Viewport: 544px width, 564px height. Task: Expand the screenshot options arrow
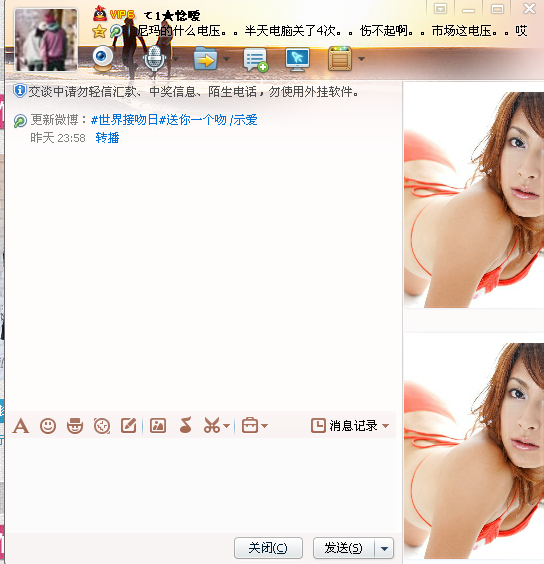(x=226, y=426)
